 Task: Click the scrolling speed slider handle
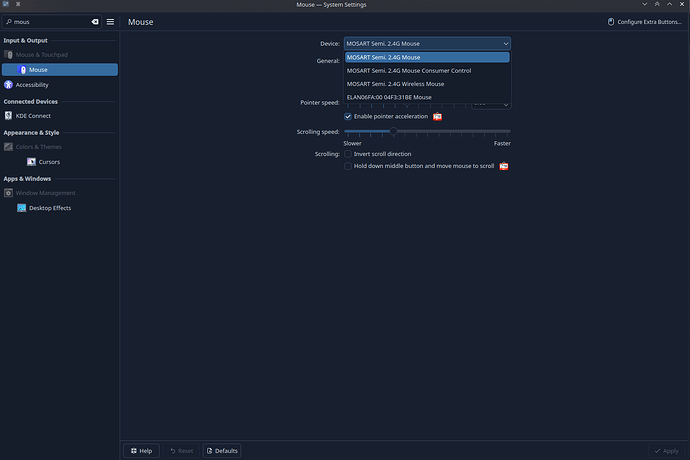coord(393,131)
